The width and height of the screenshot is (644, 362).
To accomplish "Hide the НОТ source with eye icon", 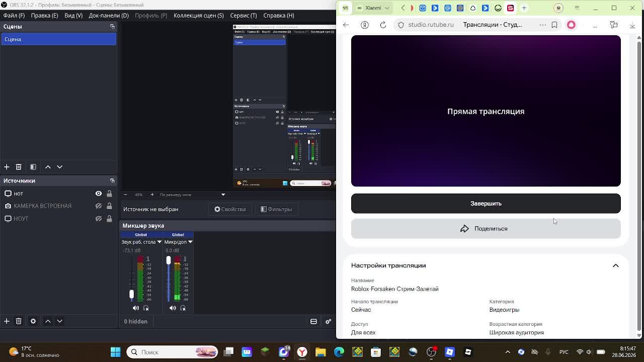I will pyautogui.click(x=99, y=194).
